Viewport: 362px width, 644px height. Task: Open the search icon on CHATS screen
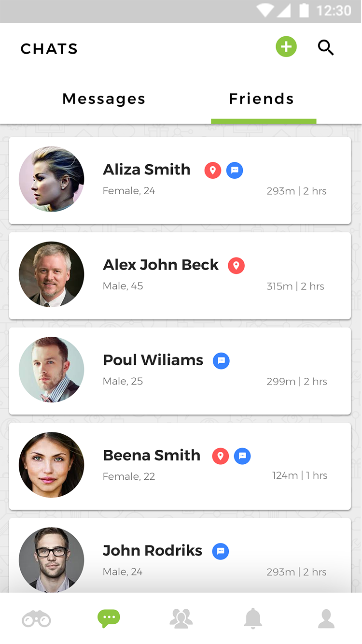click(326, 47)
